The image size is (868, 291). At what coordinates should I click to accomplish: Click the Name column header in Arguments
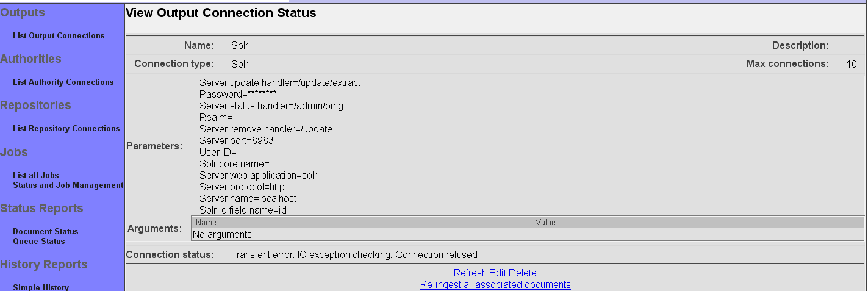tap(206, 223)
